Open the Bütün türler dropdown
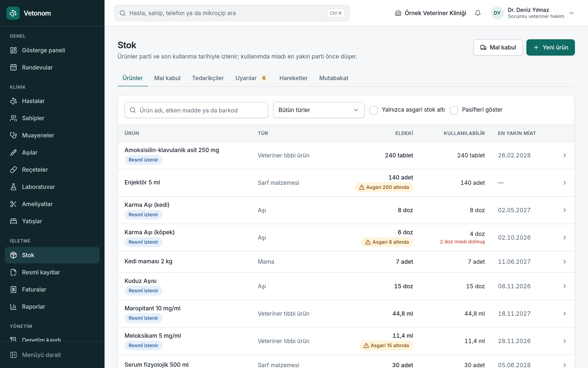The image size is (588, 368). tap(318, 110)
